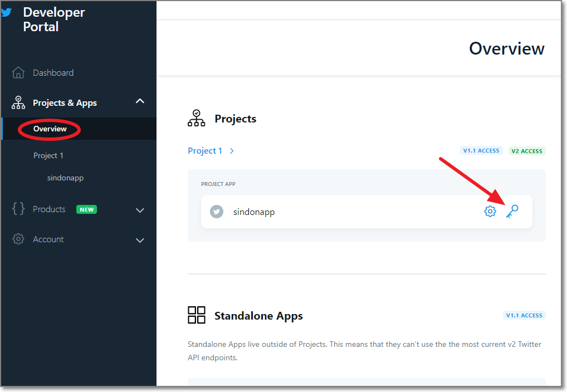Click the V2 ACCESS badge
The image size is (567, 392).
pyautogui.click(x=527, y=151)
